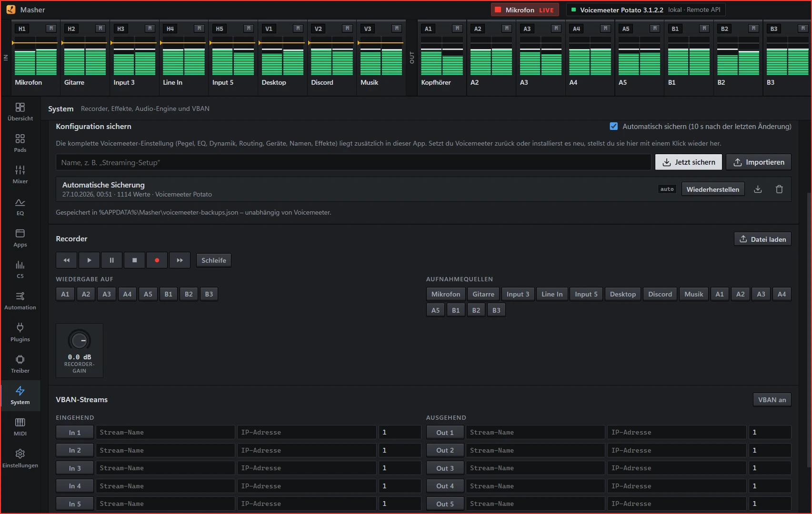Enable VBAN with the VBAN an button
812x514 pixels.
(x=772, y=400)
